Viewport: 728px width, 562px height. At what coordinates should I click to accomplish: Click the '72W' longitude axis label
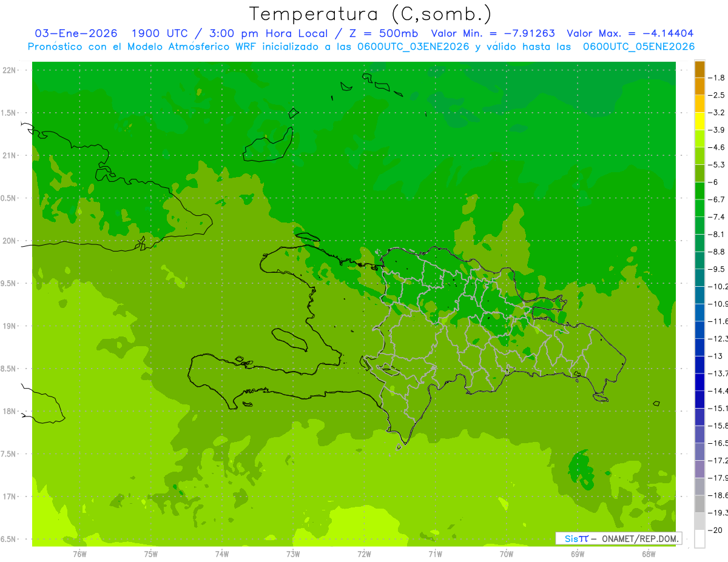[364, 554]
